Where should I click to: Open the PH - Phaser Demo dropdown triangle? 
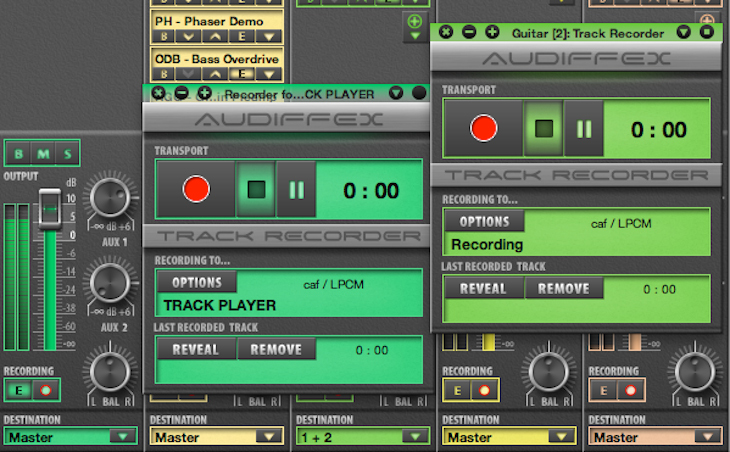269,36
